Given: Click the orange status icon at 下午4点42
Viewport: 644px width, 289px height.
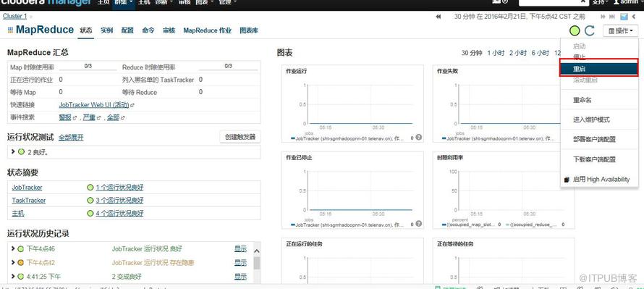Looking at the screenshot, I should pos(20,262).
